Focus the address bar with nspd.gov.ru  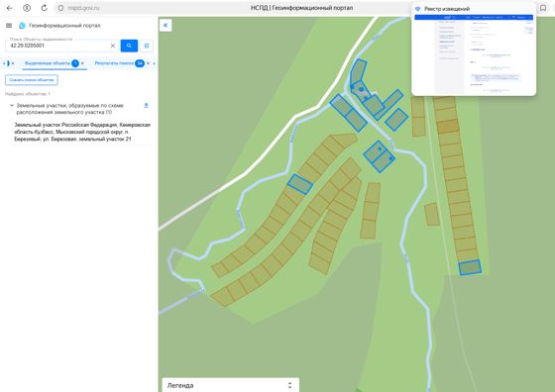(83, 8)
